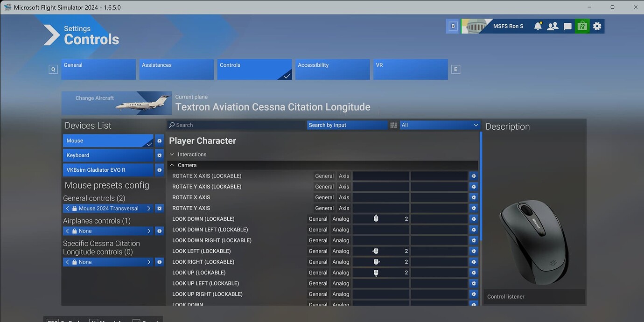The width and height of the screenshot is (644, 322).
Task: Click the Q previous-tab key hint
Action: 53,69
